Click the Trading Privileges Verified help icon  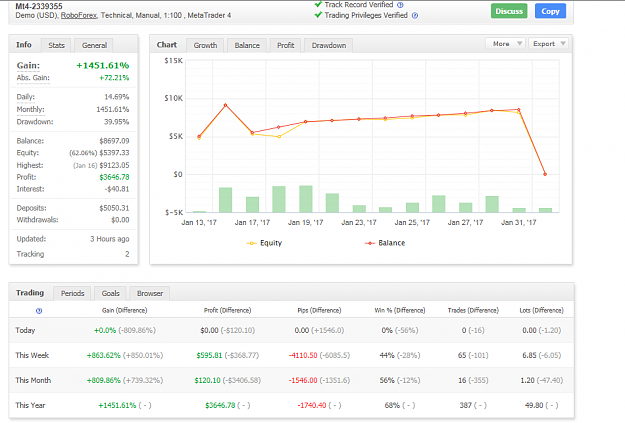(415, 16)
